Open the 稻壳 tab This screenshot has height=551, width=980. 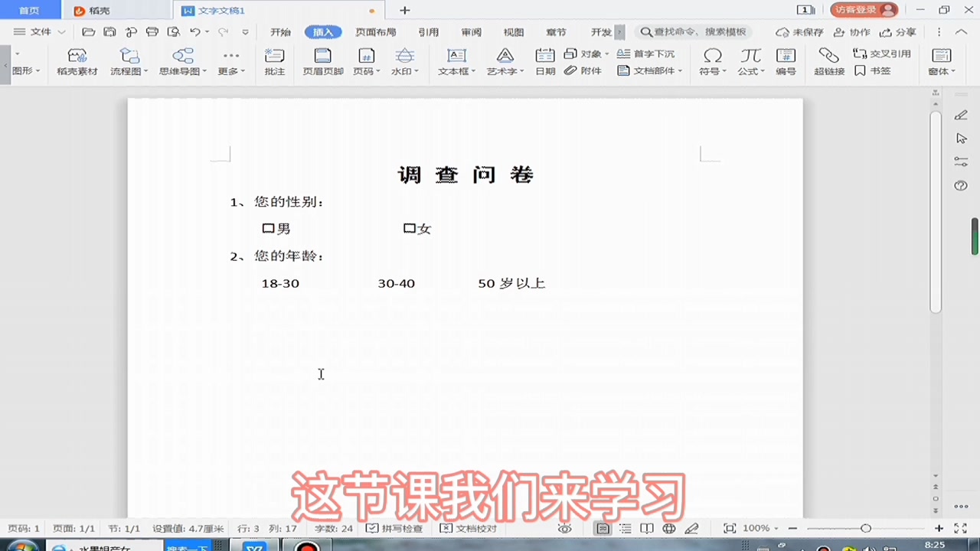tap(118, 11)
